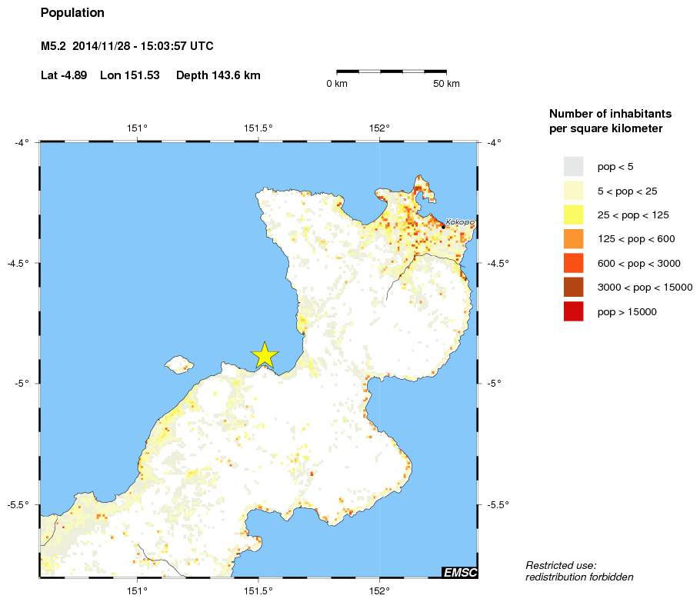Select the '25 < pop < 125' yellow swatch

(574, 215)
